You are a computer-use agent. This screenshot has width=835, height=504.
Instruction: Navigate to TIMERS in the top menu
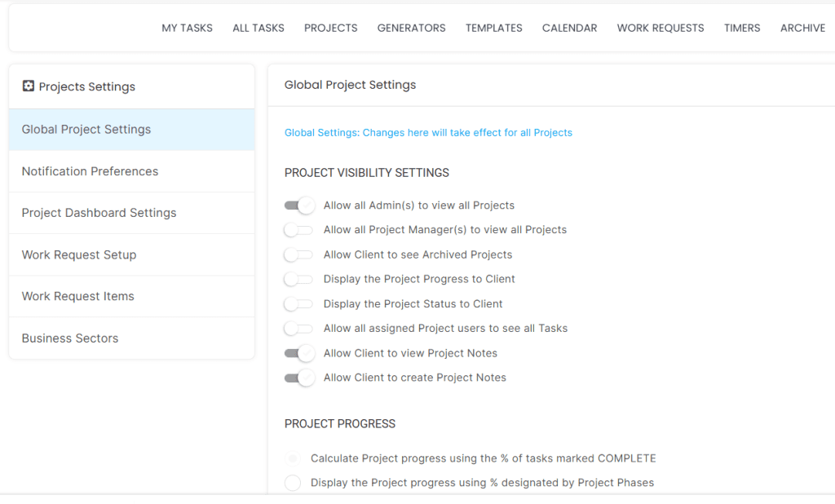[742, 28]
